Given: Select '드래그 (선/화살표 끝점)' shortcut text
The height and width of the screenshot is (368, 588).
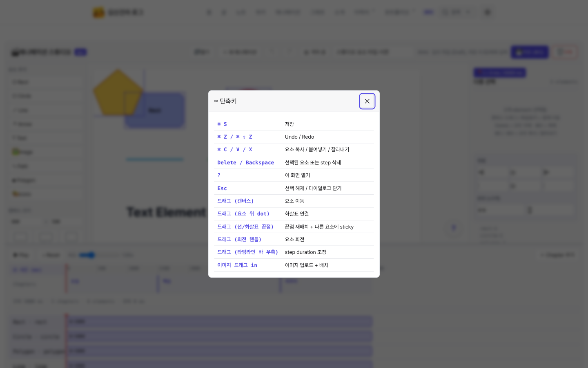Looking at the screenshot, I should (x=245, y=227).
